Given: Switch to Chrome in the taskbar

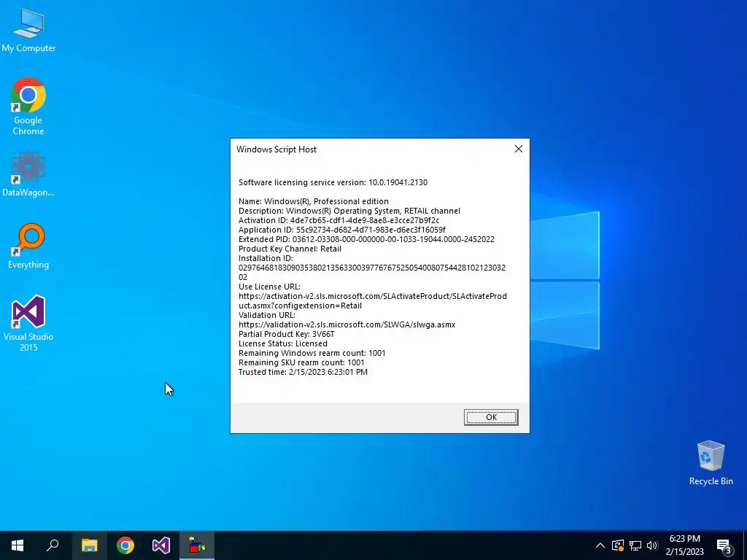Looking at the screenshot, I should coord(125,545).
